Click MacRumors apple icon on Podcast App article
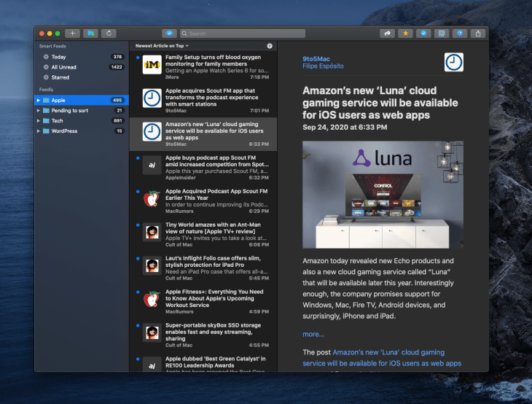The width and height of the screenshot is (532, 404). (x=152, y=198)
